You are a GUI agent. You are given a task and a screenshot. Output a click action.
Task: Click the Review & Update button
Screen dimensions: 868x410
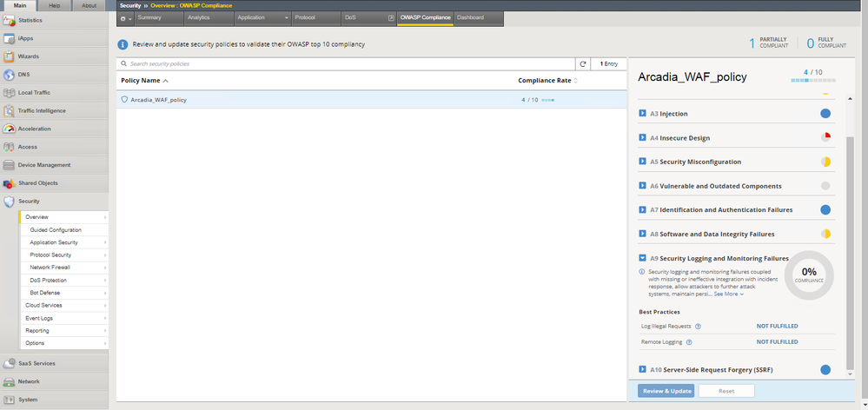coord(666,391)
